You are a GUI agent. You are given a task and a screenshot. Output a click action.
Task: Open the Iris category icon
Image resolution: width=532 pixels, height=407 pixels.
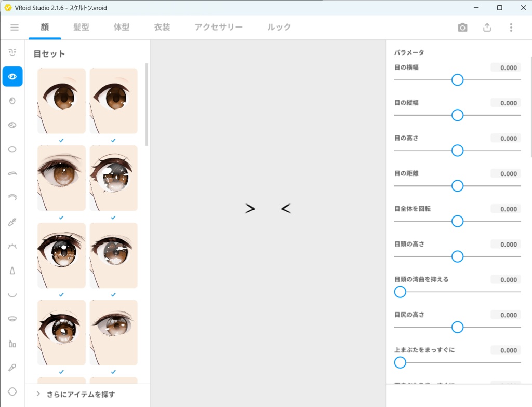(12, 101)
